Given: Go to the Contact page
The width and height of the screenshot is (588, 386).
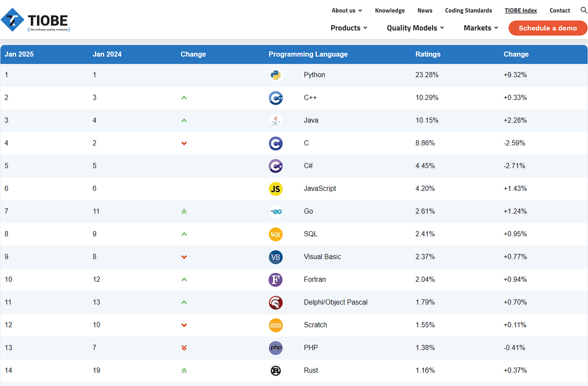Looking at the screenshot, I should [560, 10].
